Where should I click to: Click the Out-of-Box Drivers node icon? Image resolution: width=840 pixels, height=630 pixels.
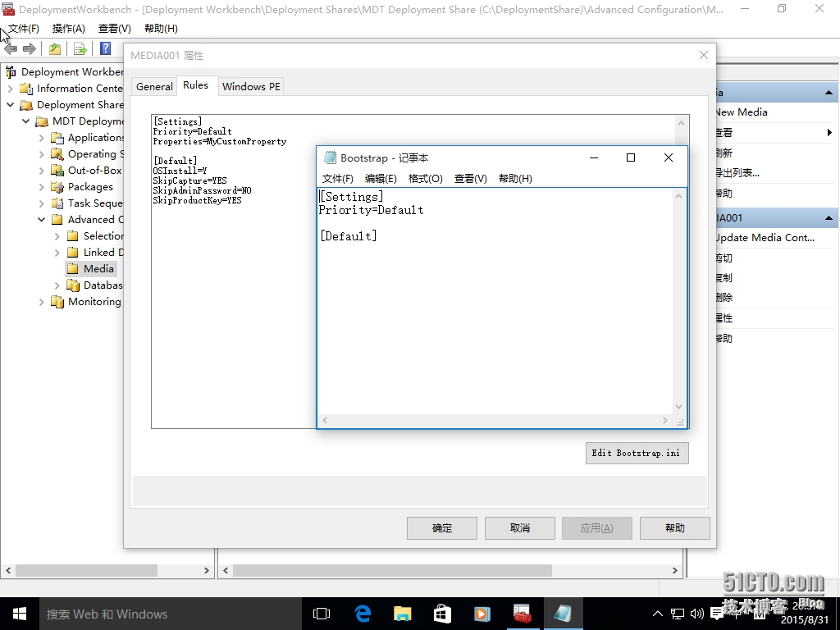click(x=57, y=171)
